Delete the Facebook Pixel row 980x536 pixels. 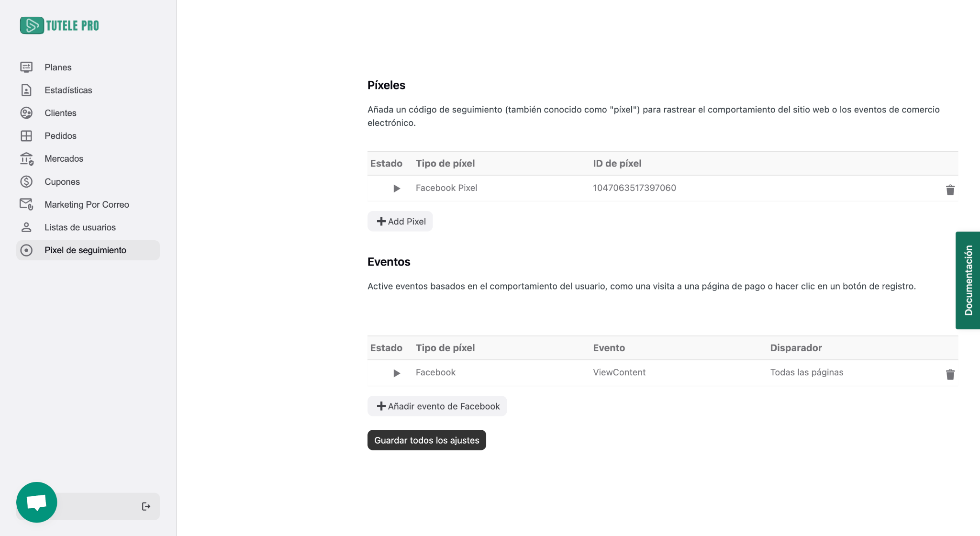point(950,190)
